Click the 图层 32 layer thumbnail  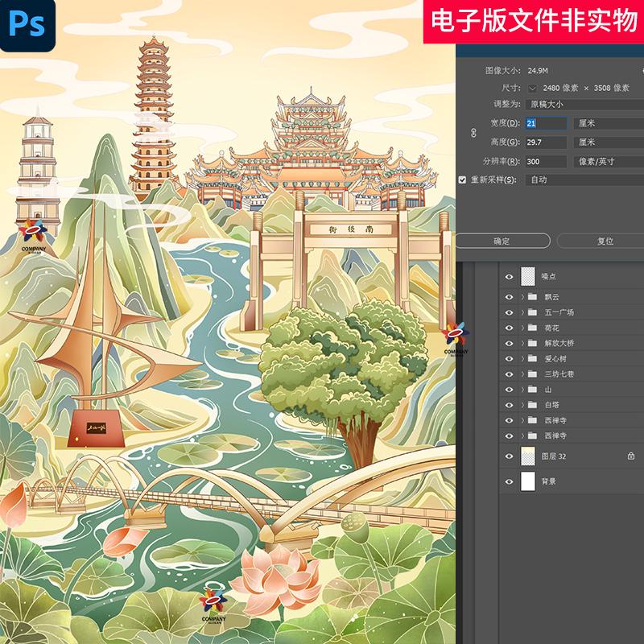(x=528, y=456)
